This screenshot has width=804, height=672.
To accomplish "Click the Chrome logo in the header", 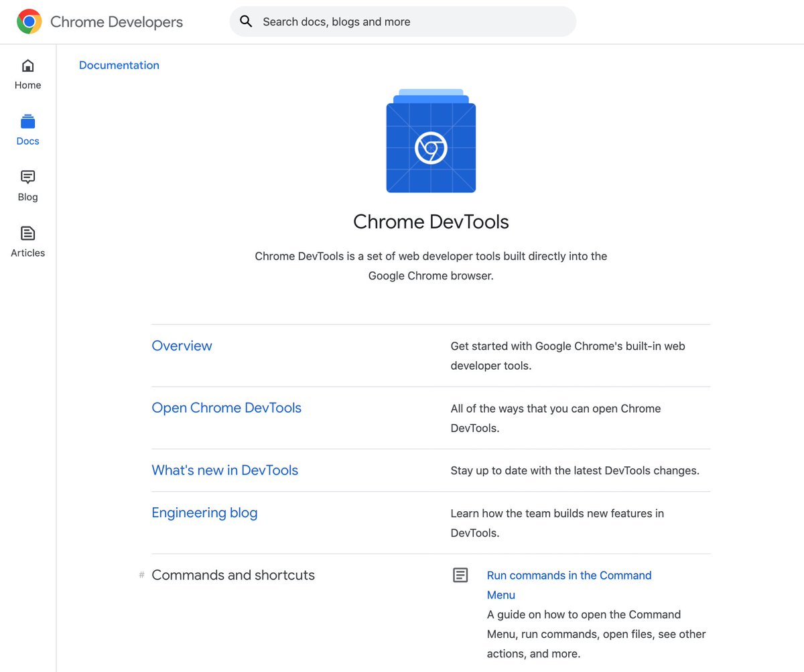I will (29, 21).
